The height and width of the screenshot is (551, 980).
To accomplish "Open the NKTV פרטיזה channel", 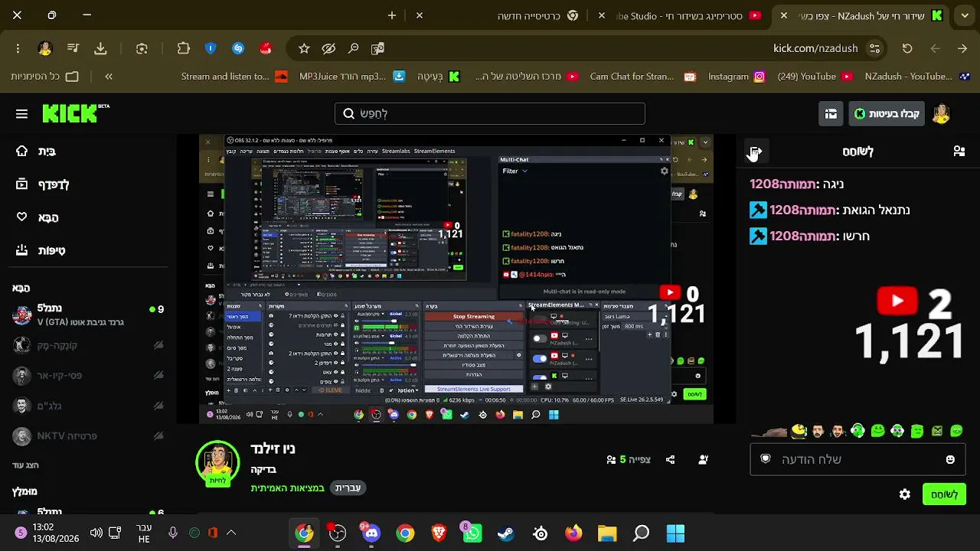I will pos(89,436).
